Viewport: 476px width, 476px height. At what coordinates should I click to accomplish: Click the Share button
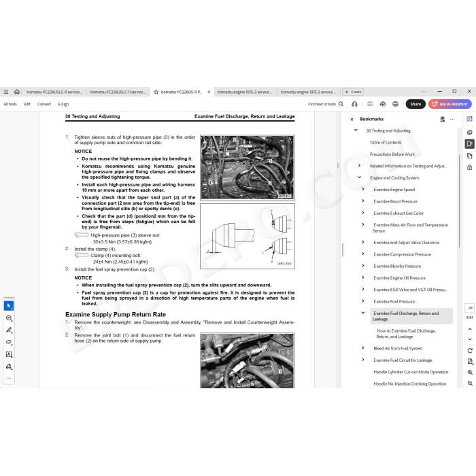(415, 104)
